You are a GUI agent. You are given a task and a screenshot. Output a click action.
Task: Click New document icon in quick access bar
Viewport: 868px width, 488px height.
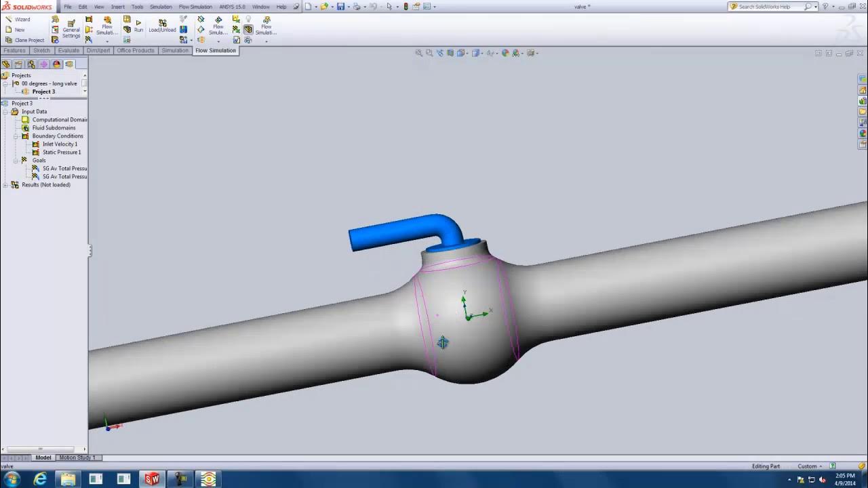308,7
